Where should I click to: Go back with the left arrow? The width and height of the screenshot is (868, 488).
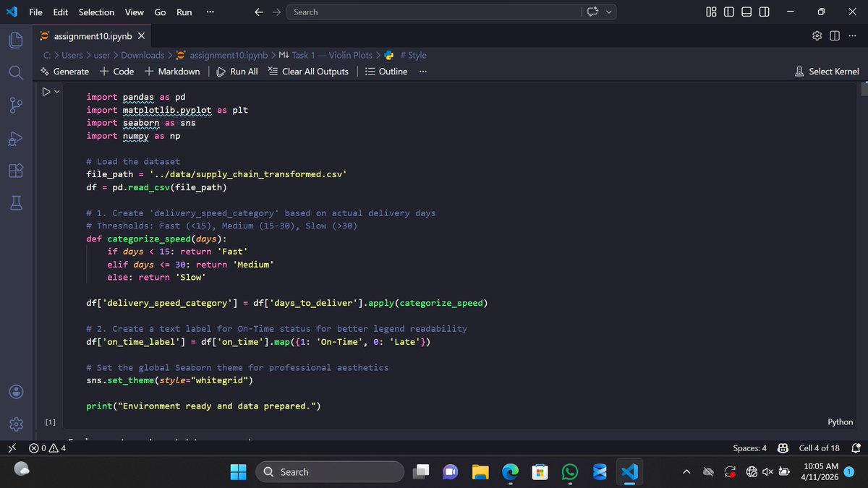(259, 12)
